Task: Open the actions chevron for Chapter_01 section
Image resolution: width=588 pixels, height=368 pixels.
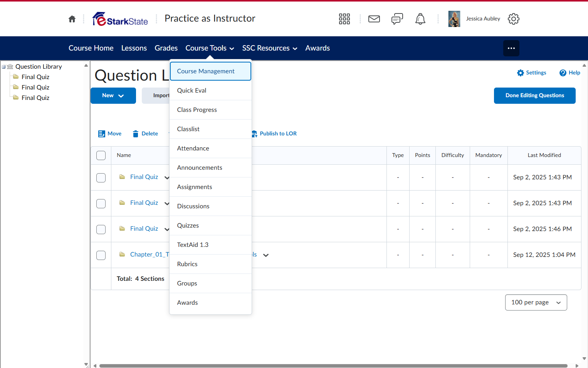Action: [266, 255]
